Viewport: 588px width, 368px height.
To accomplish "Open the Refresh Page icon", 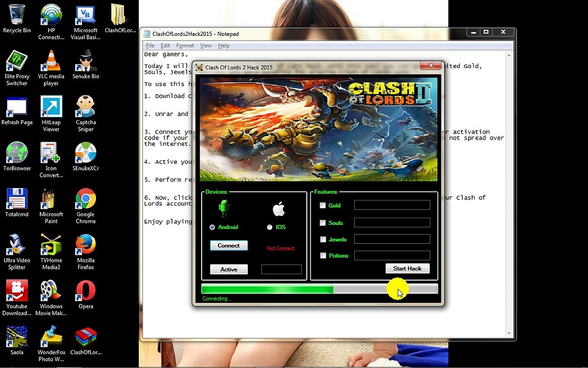I will tap(16, 111).
